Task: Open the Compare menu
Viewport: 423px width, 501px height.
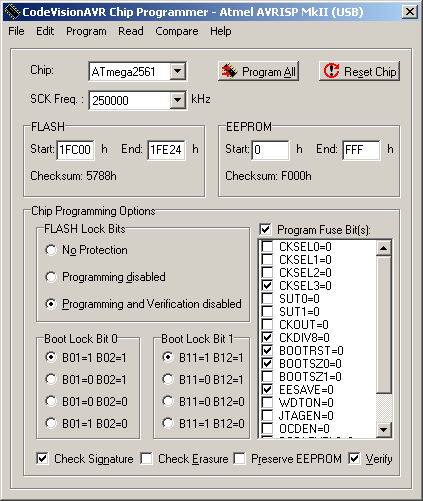Action: coord(177,31)
